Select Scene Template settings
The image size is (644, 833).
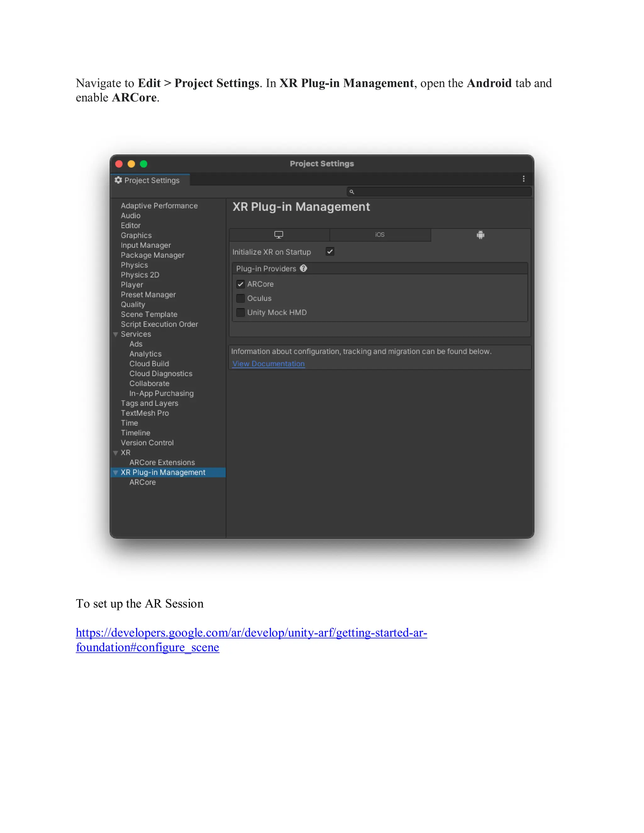coord(149,315)
